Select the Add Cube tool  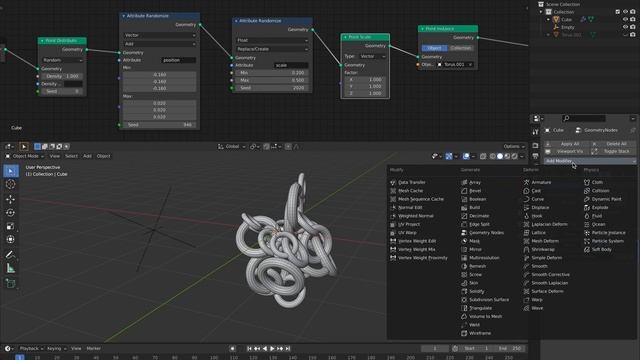[11, 283]
